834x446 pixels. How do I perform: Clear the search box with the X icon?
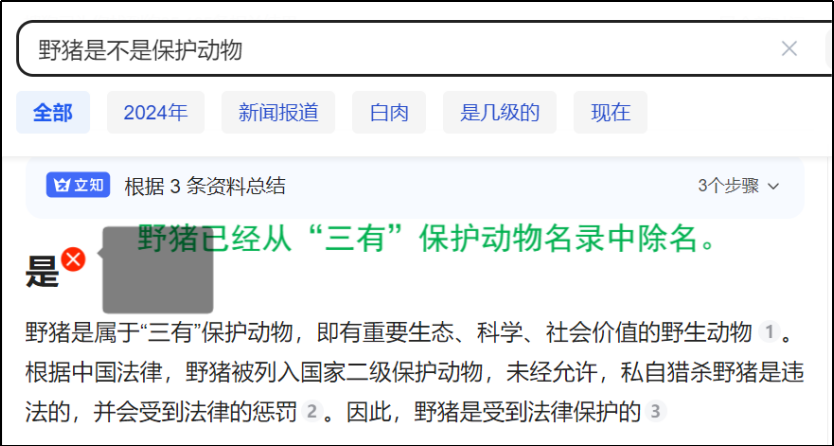point(789,49)
